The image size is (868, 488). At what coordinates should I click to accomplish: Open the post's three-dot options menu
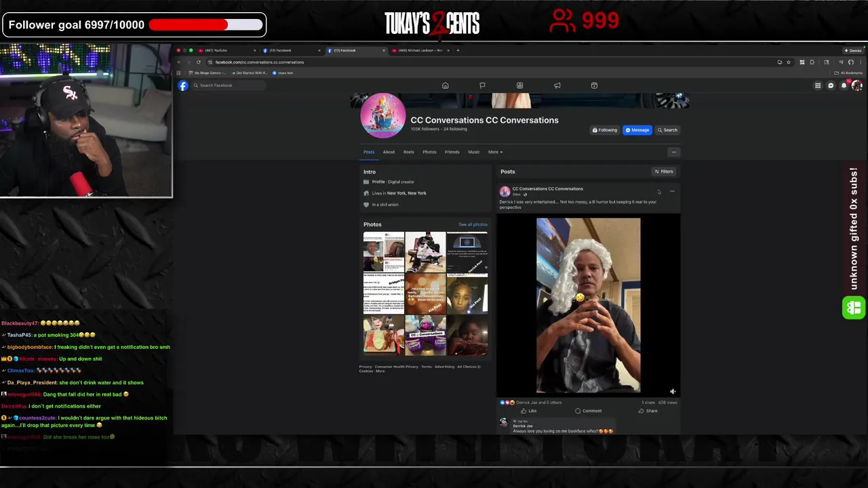tap(672, 191)
